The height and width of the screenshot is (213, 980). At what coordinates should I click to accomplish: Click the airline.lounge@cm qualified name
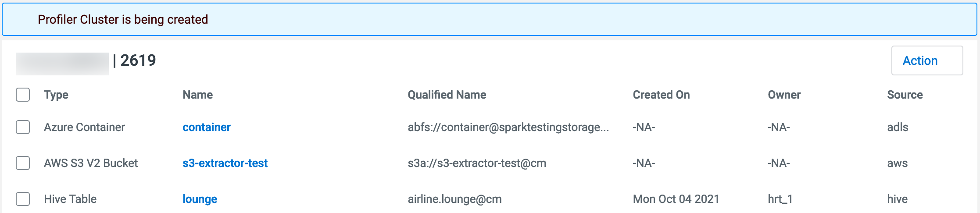[x=454, y=199]
